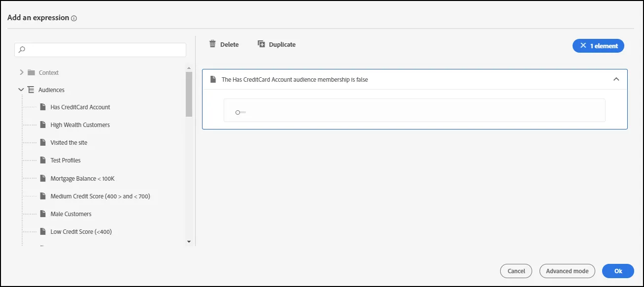Viewport: 644px width, 287px height.
Task: Click the Has CreditCard Account file icon
Action: click(43, 107)
